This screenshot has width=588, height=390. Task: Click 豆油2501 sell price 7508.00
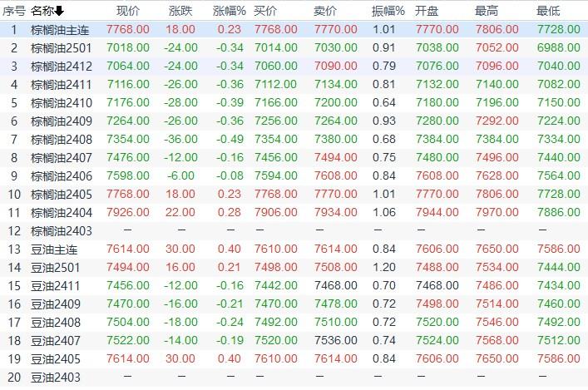point(336,268)
